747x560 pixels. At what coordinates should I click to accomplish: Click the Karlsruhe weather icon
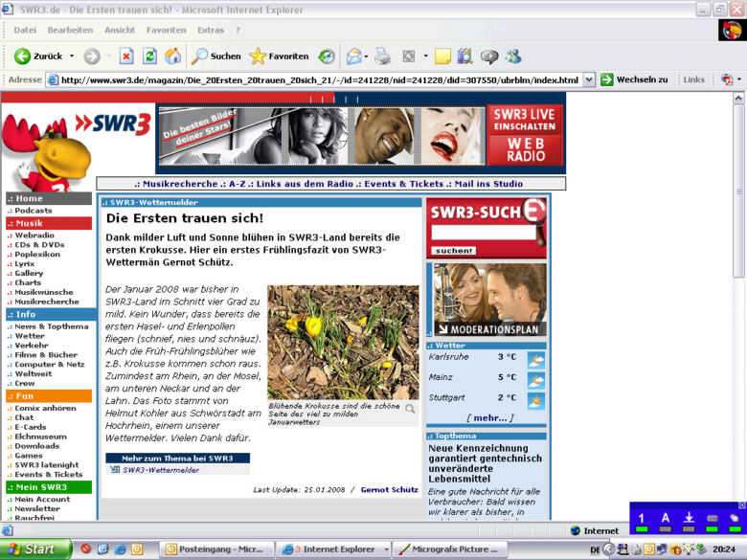tap(536, 360)
